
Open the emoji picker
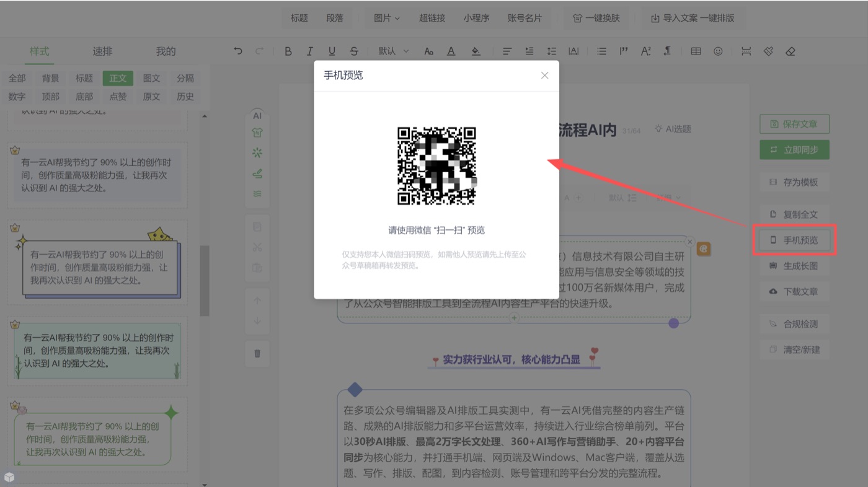point(718,51)
